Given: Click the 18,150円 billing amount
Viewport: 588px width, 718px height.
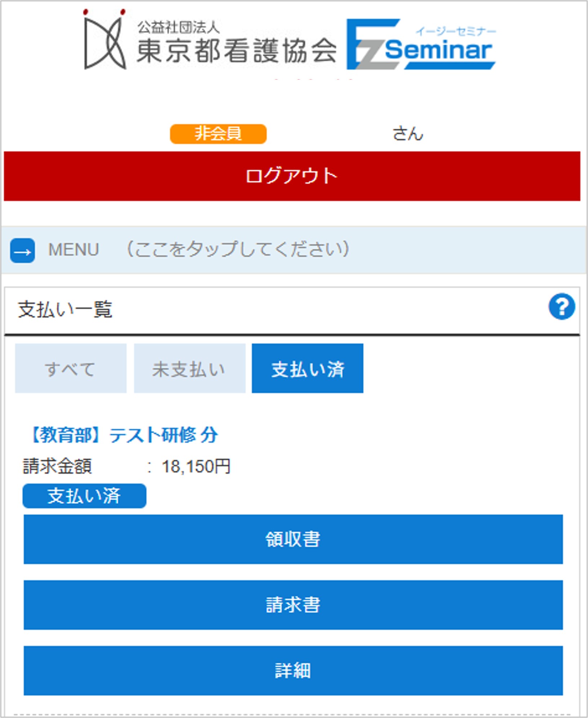Looking at the screenshot, I should [196, 466].
